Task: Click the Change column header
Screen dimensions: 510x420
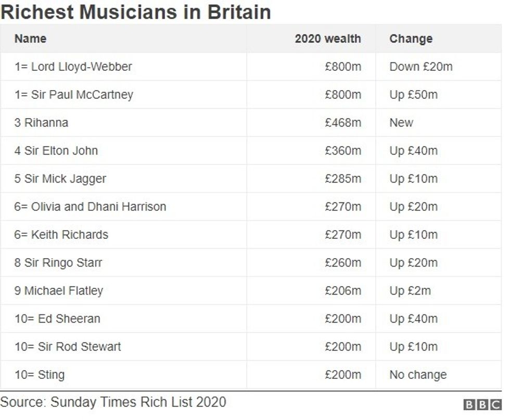Action: click(x=411, y=39)
